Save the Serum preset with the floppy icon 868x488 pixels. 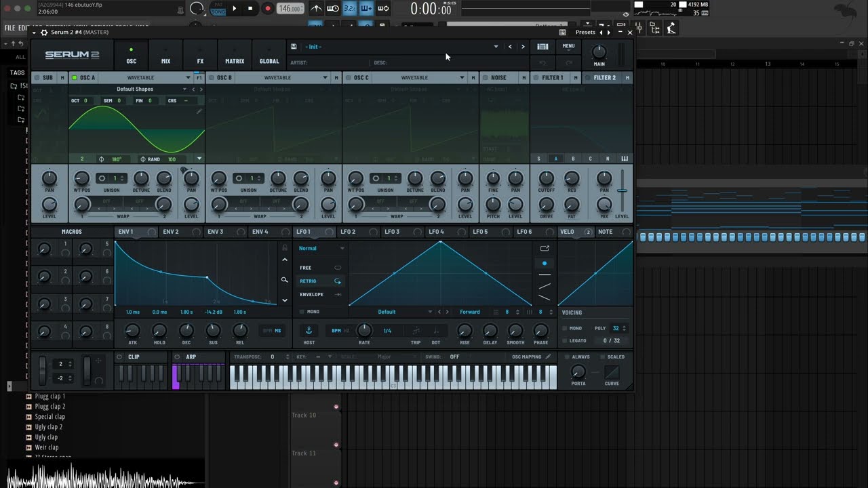pyautogui.click(x=294, y=47)
